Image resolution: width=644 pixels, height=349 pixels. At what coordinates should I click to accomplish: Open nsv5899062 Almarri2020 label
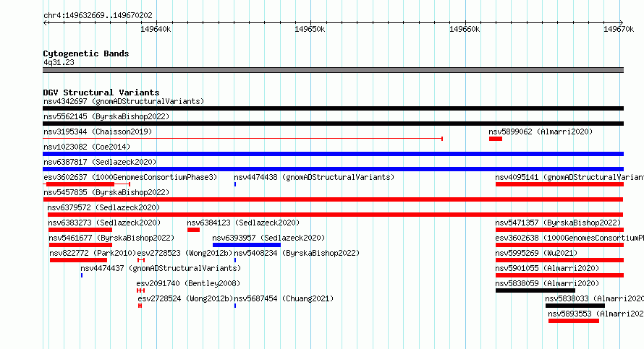coord(541,132)
